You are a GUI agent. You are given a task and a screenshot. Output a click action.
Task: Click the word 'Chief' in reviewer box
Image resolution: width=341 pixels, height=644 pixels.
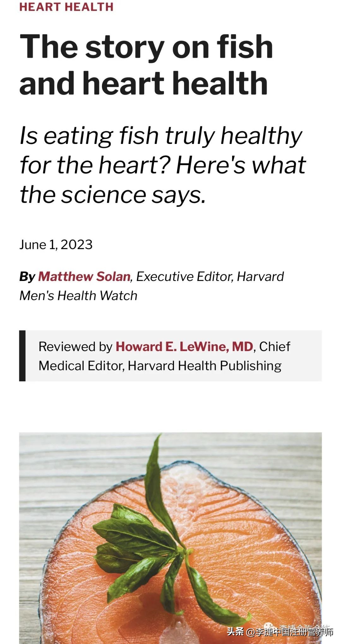point(274,347)
